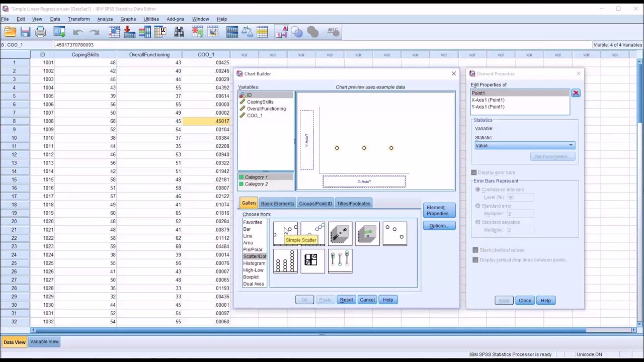Print using the printer toolbar icon
644x362 pixels.
[x=41, y=32]
